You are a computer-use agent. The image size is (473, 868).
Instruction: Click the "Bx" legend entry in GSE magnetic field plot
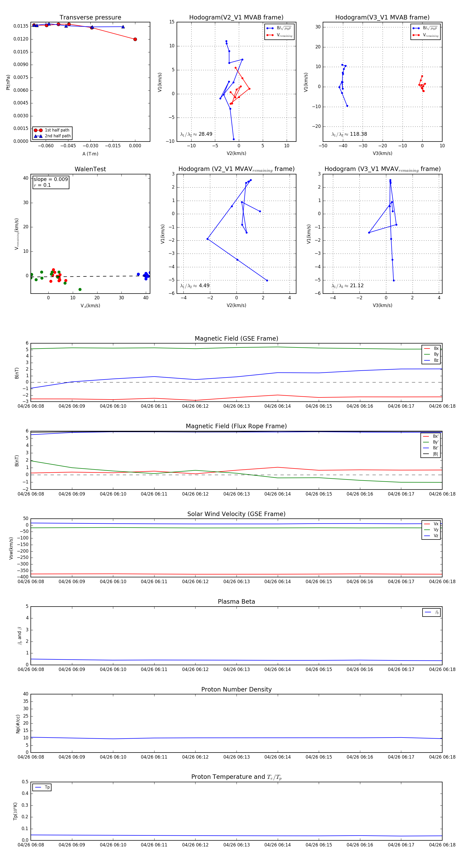431,349
